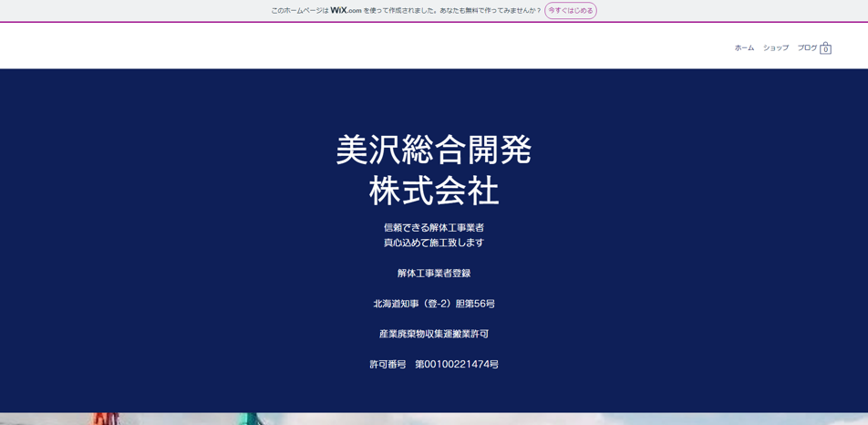The image size is (868, 425).
Task: Click the text 真心込めて施工致します
Action: pyautogui.click(x=434, y=243)
